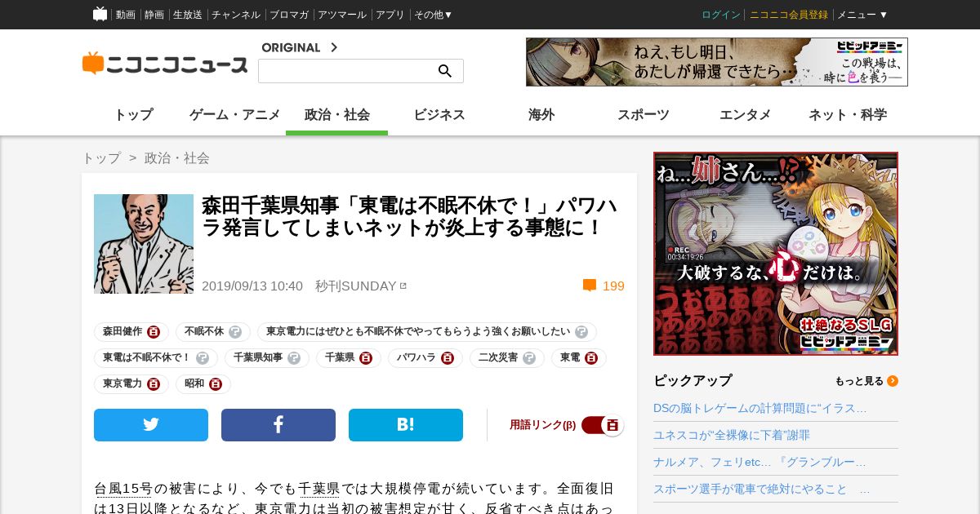Click the sidebar ad 大破するな、心だけは
Viewport: 980px width, 514px height.
(x=776, y=254)
